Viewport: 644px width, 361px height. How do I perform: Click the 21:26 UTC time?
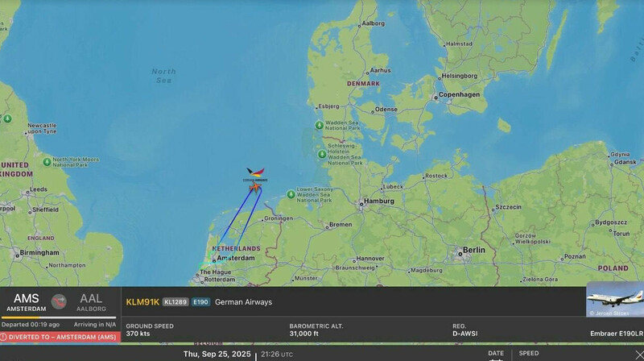(x=277, y=355)
